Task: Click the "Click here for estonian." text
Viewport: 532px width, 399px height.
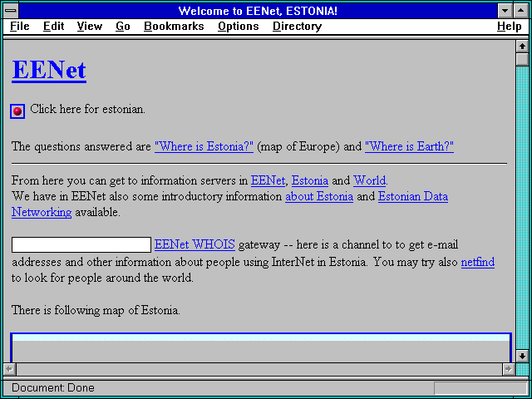Action: (x=87, y=109)
